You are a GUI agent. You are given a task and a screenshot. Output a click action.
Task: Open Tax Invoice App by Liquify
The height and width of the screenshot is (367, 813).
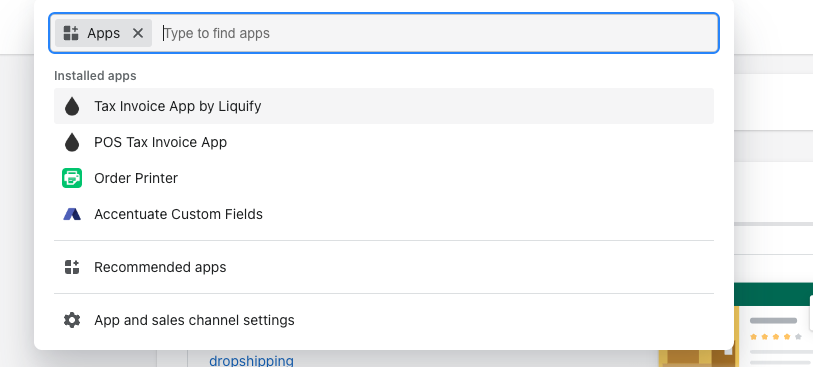click(x=384, y=106)
